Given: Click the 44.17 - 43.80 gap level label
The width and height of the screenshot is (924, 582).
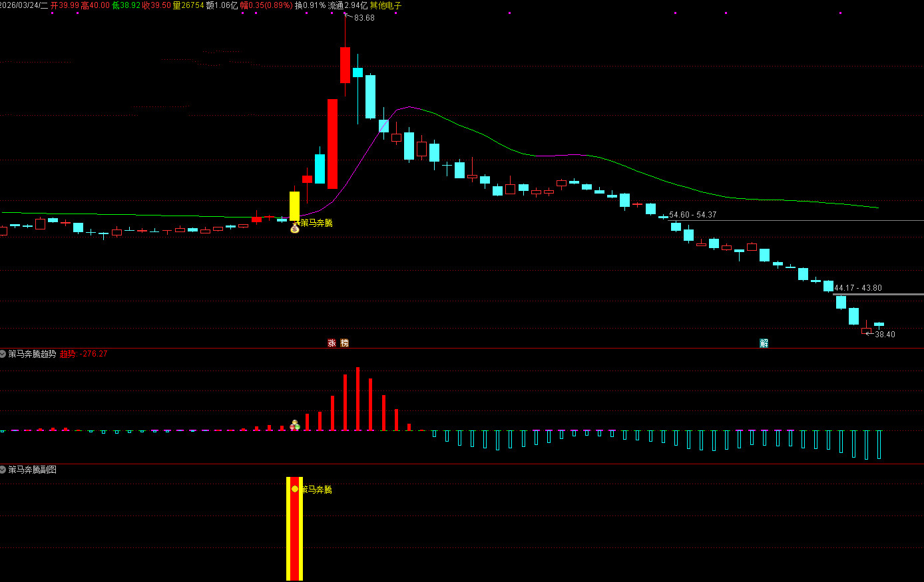Looking at the screenshot, I should click(x=857, y=288).
